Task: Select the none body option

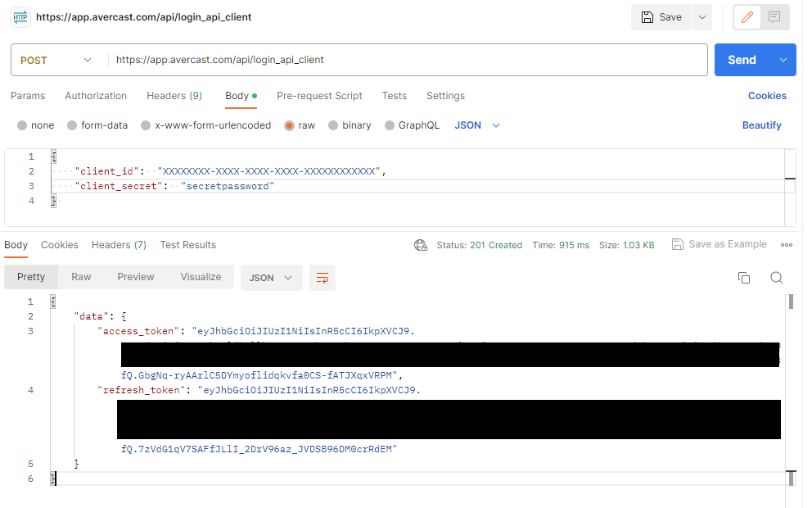Action: 36,125
